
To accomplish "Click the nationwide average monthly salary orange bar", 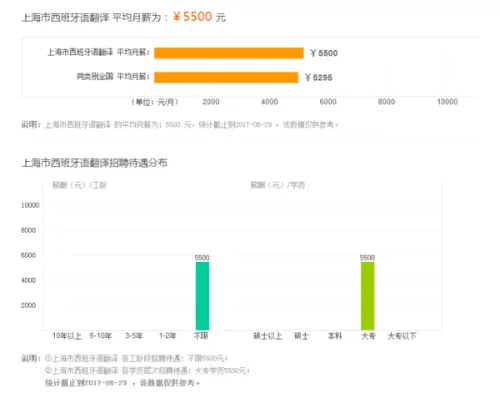I will tap(226, 77).
